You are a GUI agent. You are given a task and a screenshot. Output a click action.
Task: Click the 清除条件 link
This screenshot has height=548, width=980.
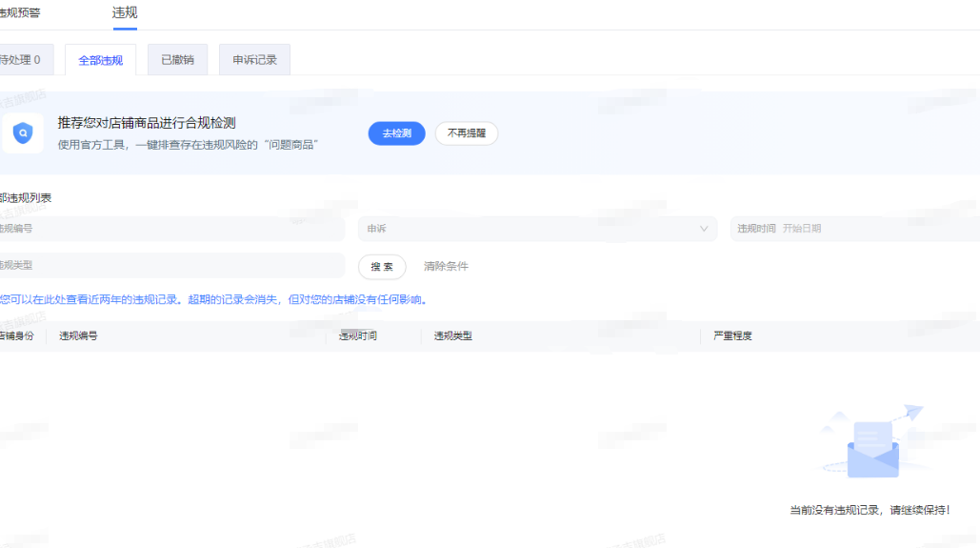pyautogui.click(x=446, y=267)
